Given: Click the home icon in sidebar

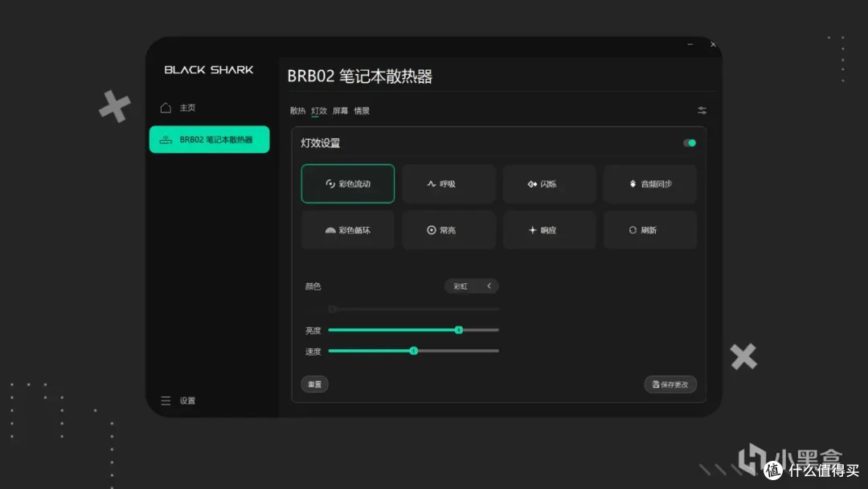Looking at the screenshot, I should tap(166, 108).
